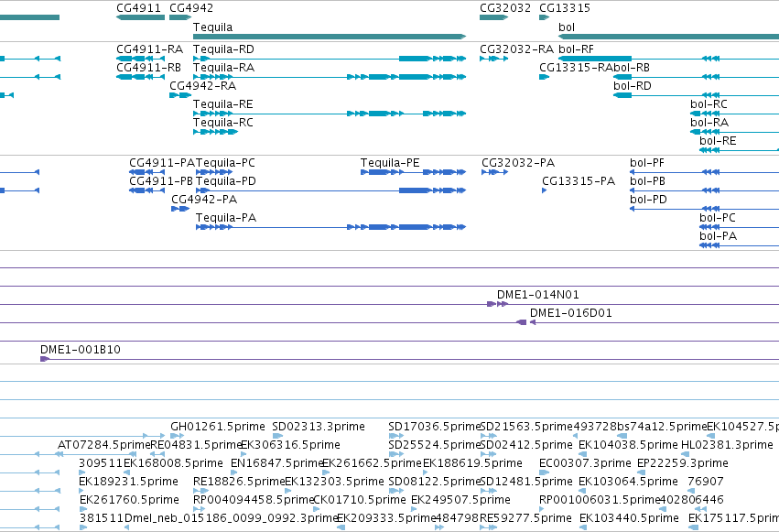779x532 pixels.
Task: Click EST EK209333.5prime
Action: click(386, 518)
